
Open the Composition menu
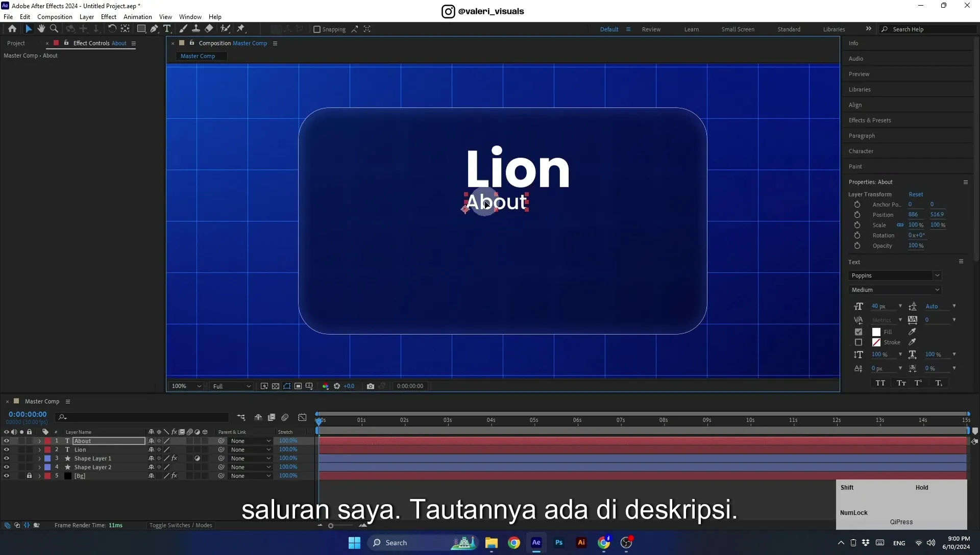pos(55,17)
